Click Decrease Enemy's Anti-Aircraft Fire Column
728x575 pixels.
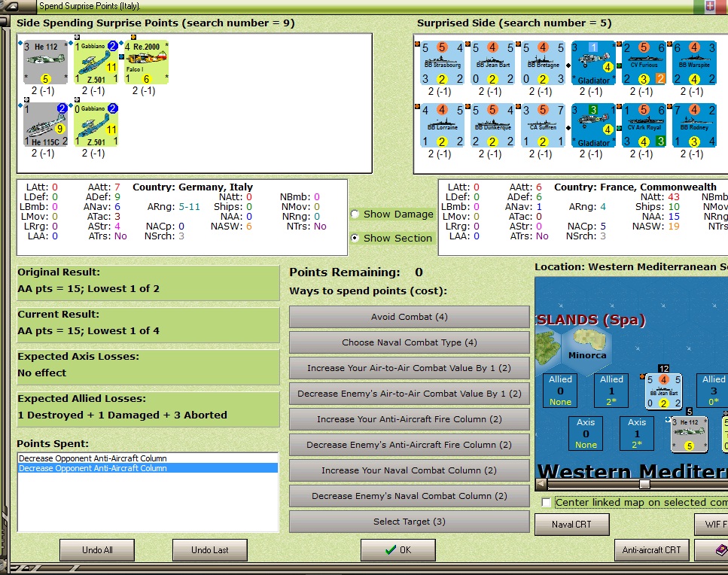point(409,445)
